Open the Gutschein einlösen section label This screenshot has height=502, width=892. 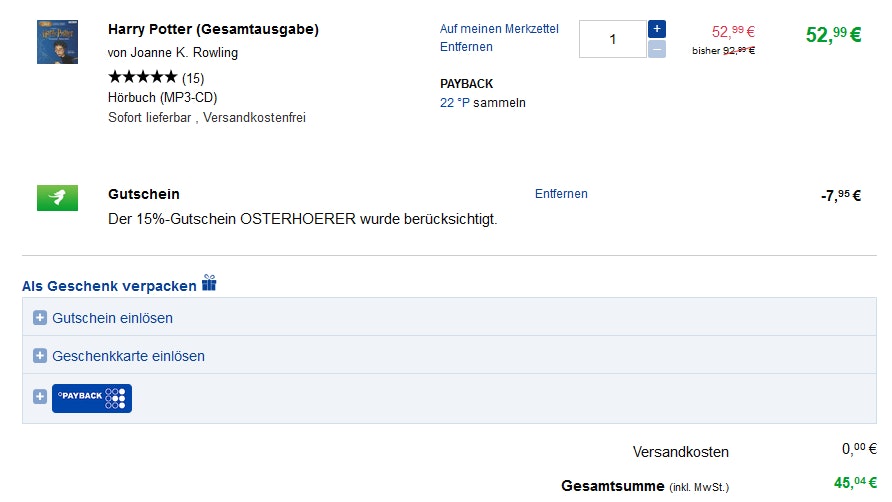(x=112, y=318)
